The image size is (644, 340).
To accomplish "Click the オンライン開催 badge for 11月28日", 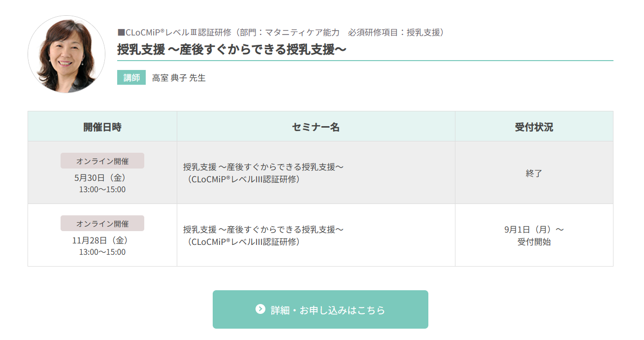I will point(102,223).
